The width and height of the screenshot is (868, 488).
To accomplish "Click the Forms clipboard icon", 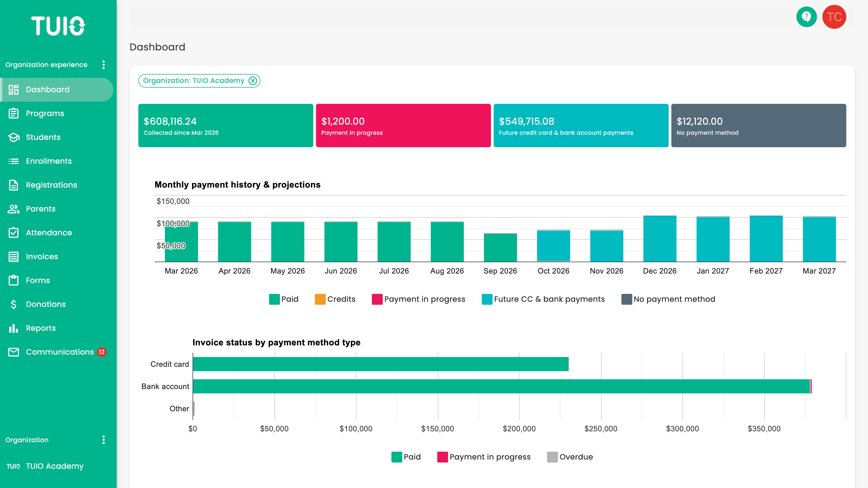I will 14,280.
